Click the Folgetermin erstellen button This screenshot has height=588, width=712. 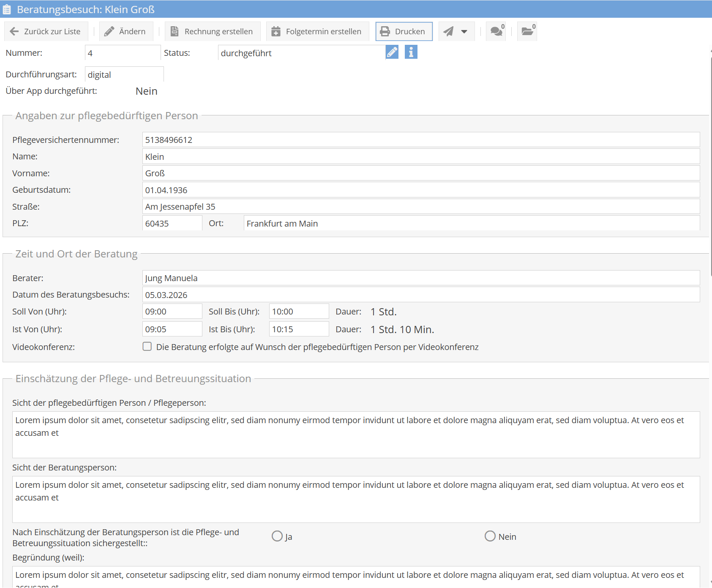click(317, 31)
